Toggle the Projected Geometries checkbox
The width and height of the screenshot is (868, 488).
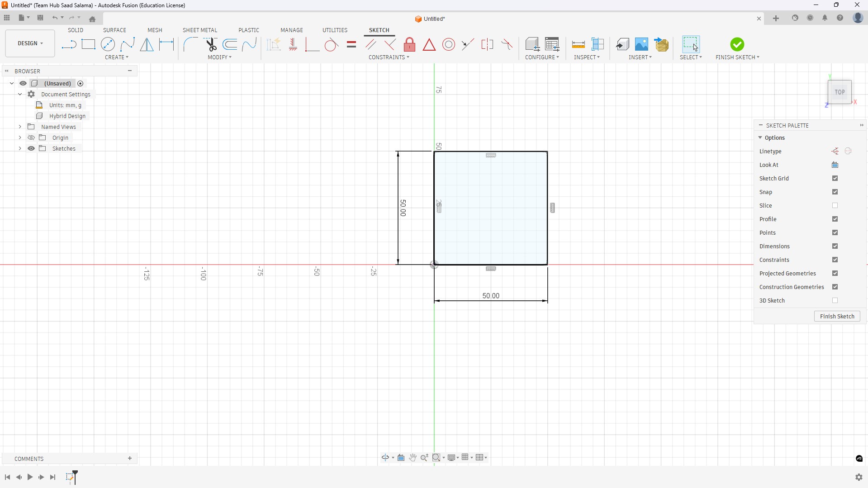(835, 274)
